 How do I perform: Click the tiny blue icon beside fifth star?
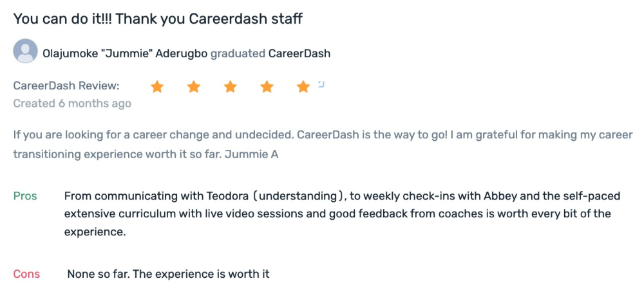pyautogui.click(x=321, y=84)
